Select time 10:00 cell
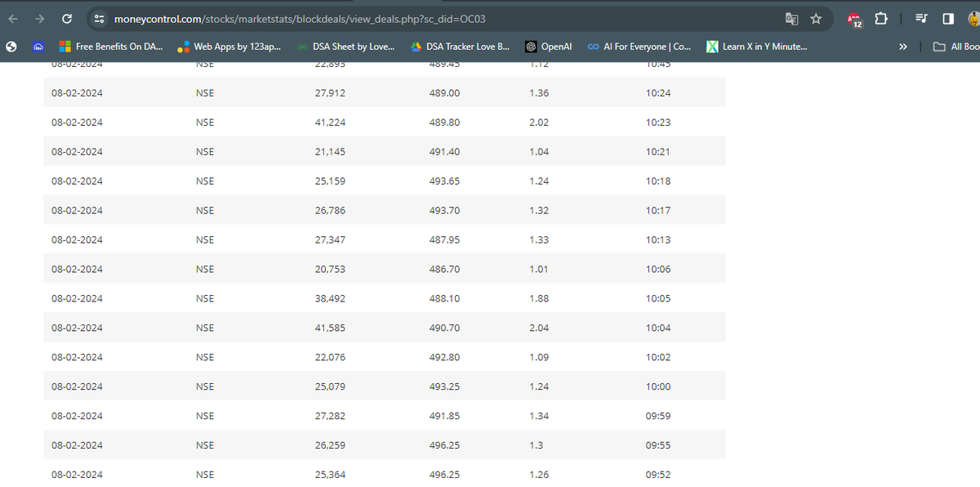Screen dimensions: 980x487 [657, 387]
